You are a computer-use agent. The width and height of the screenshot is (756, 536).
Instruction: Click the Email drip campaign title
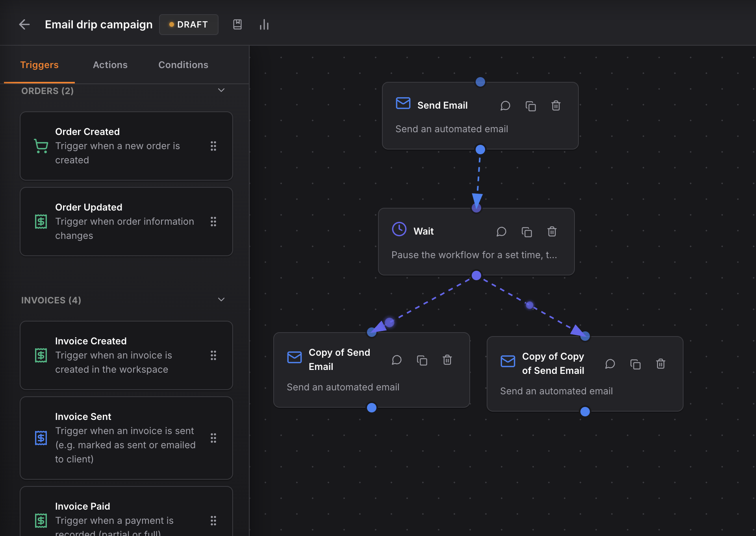point(98,24)
